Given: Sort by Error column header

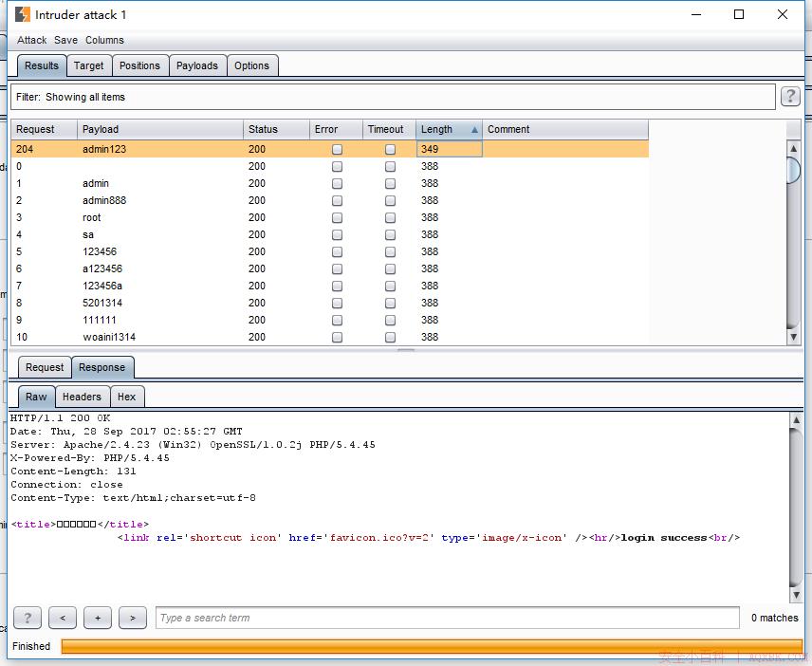Looking at the screenshot, I should [336, 129].
